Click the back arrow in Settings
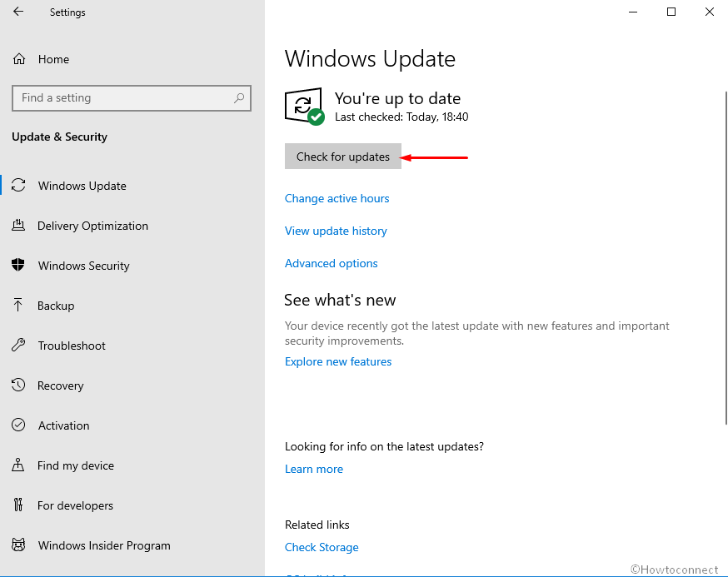The width and height of the screenshot is (728, 577). (18, 12)
